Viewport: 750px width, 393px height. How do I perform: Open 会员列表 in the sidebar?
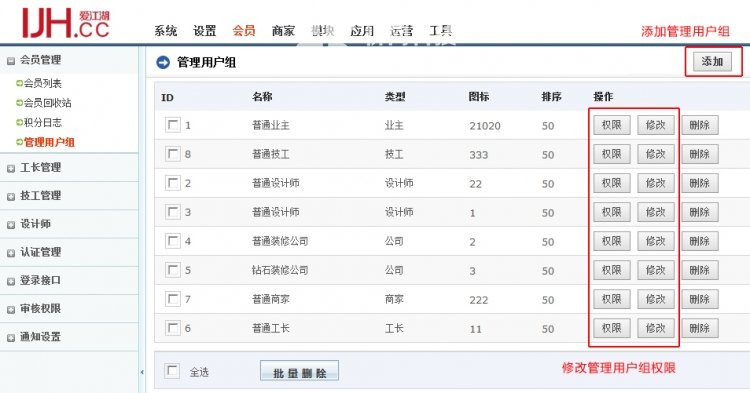(x=43, y=83)
